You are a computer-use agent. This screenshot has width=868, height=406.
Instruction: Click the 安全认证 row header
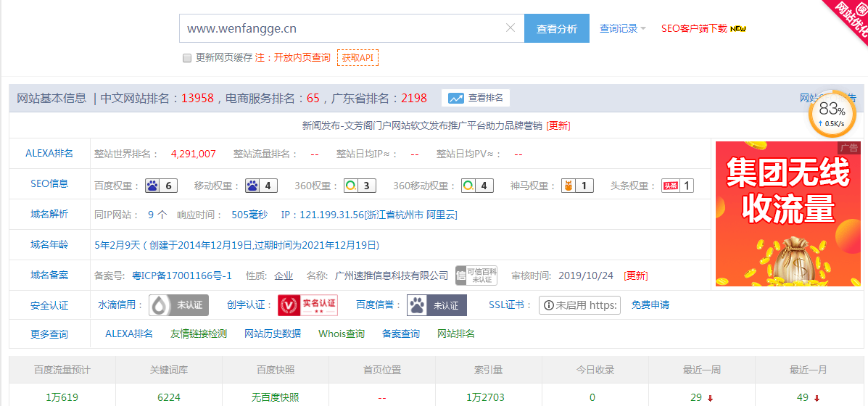pos(49,305)
